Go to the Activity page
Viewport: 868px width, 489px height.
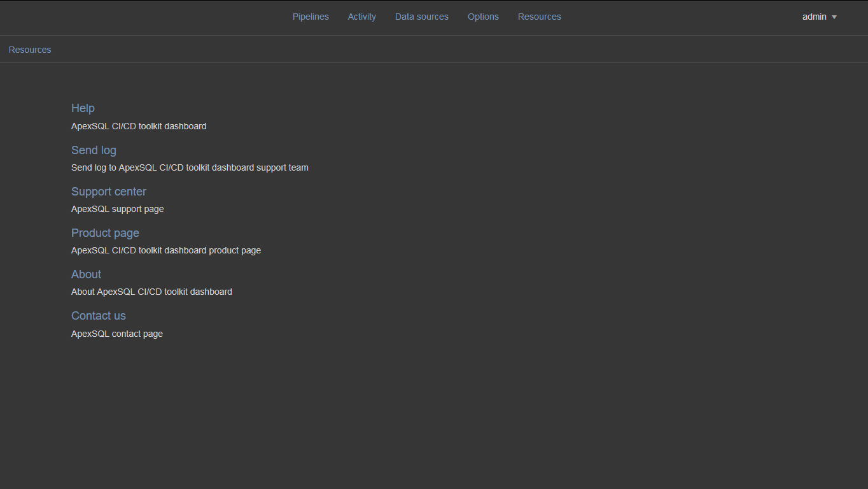361,17
